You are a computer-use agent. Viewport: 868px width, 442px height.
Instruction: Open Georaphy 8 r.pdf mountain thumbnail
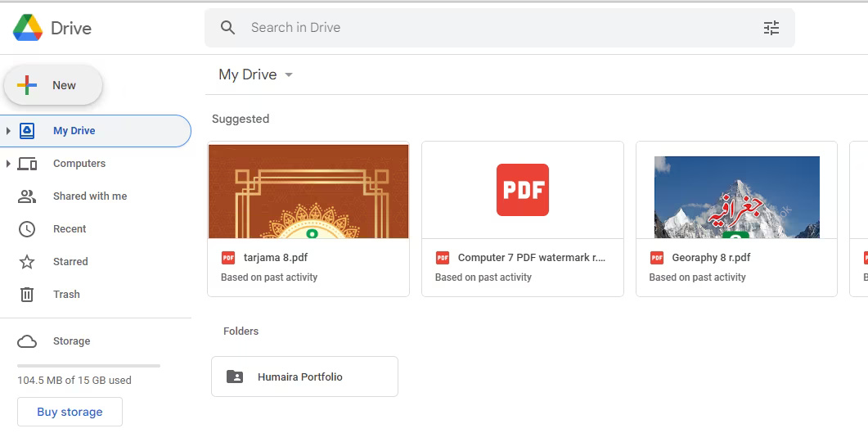pyautogui.click(x=737, y=197)
